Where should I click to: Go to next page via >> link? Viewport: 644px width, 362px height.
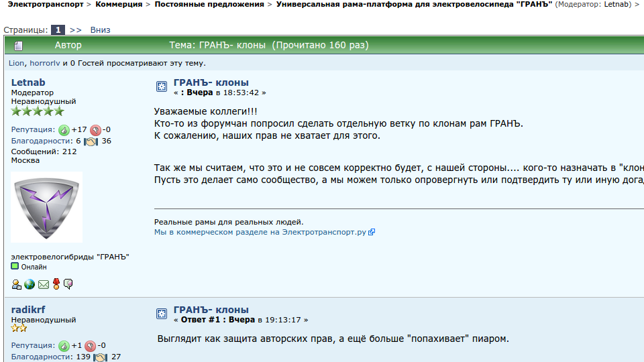pos(76,30)
